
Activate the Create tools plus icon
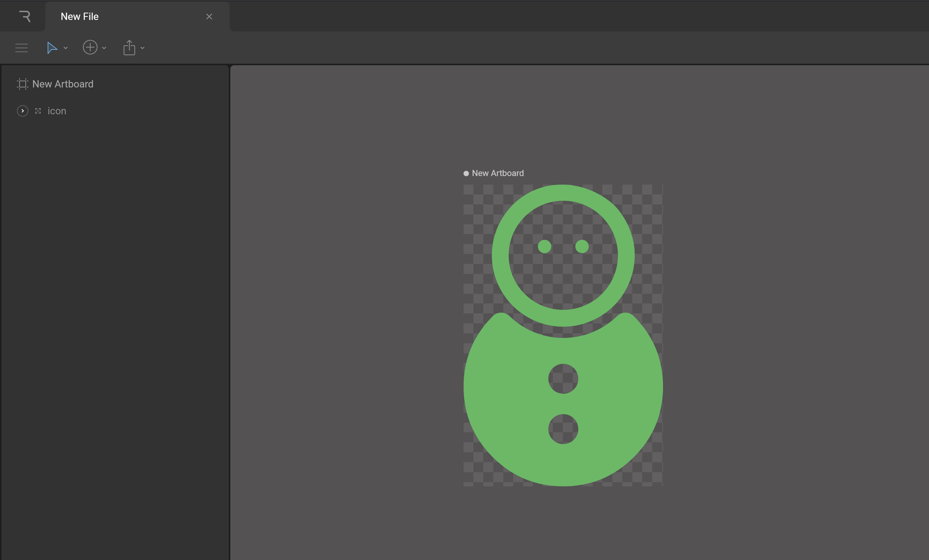[x=90, y=48]
